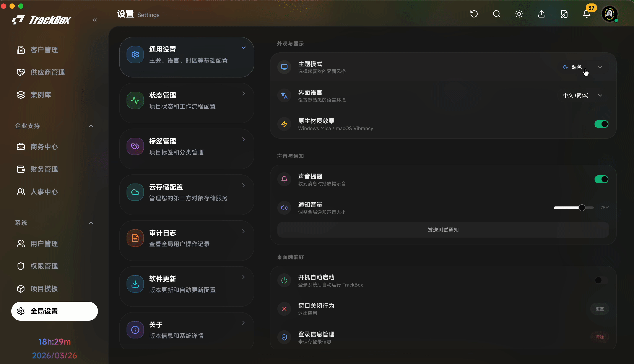634x364 pixels.
Task: Open notifications bell with 37 badge
Action: 587,14
